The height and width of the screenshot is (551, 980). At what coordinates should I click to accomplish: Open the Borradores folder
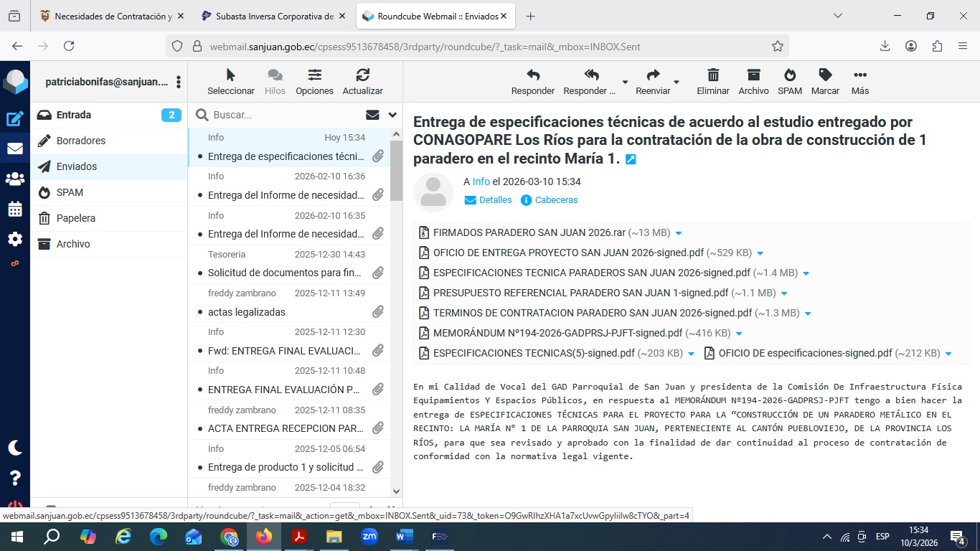tap(81, 141)
